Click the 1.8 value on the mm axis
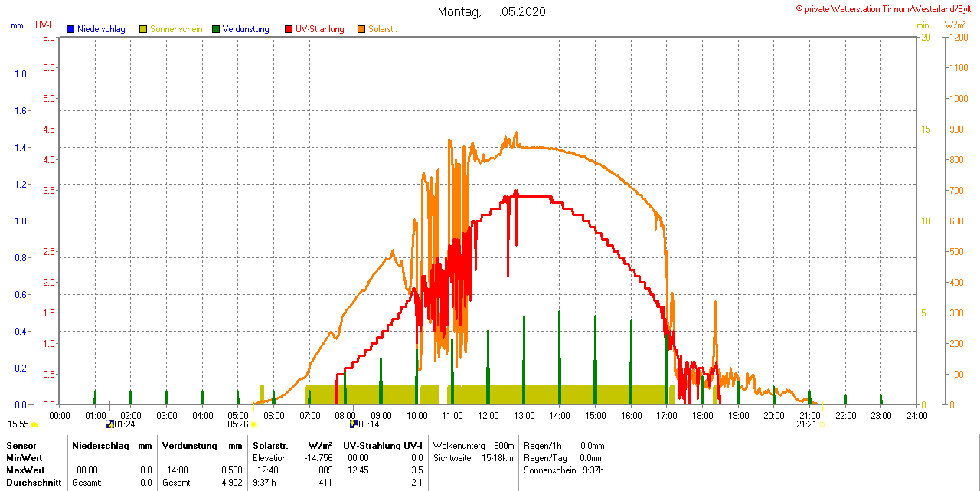The width and height of the screenshot is (980, 491). tap(21, 74)
